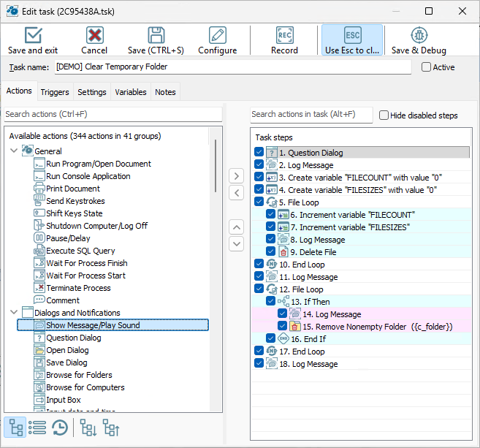Disable step 2 Log Message checkbox
The height and width of the screenshot is (448, 480).
[259, 164]
